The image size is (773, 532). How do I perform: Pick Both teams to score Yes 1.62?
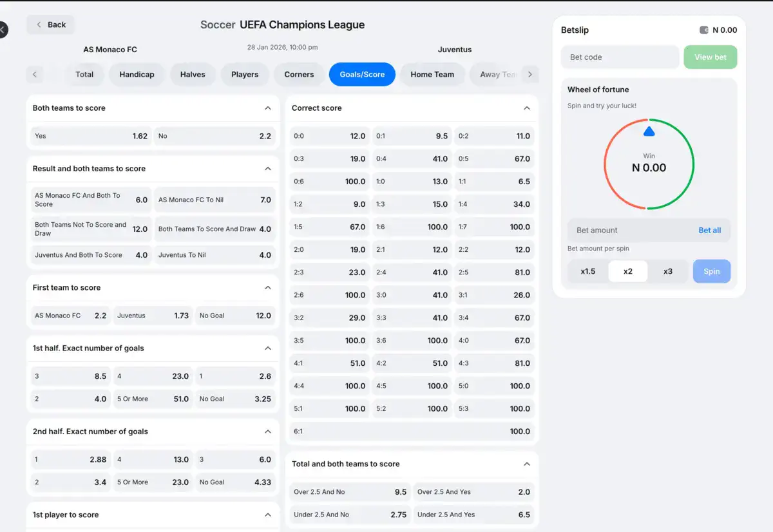91,136
